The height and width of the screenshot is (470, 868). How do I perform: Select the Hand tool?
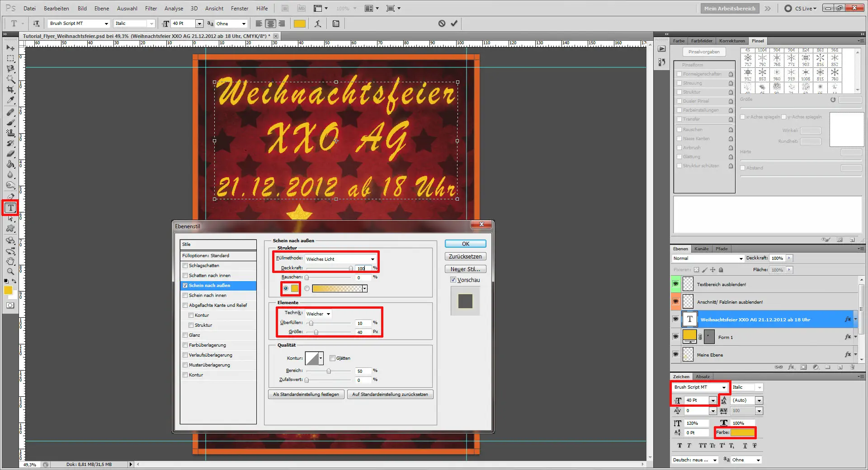[x=10, y=261]
